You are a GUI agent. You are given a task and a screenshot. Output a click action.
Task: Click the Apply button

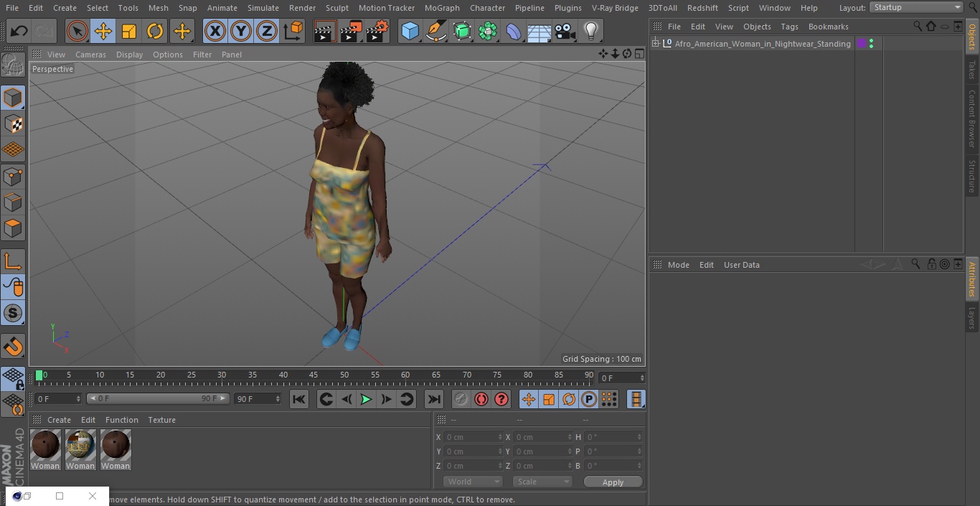[613, 482]
